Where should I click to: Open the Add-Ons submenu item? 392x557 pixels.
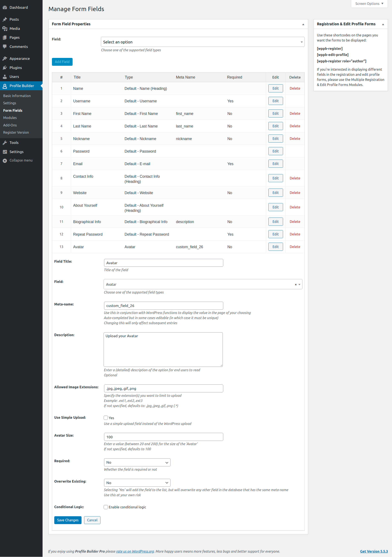coord(10,125)
